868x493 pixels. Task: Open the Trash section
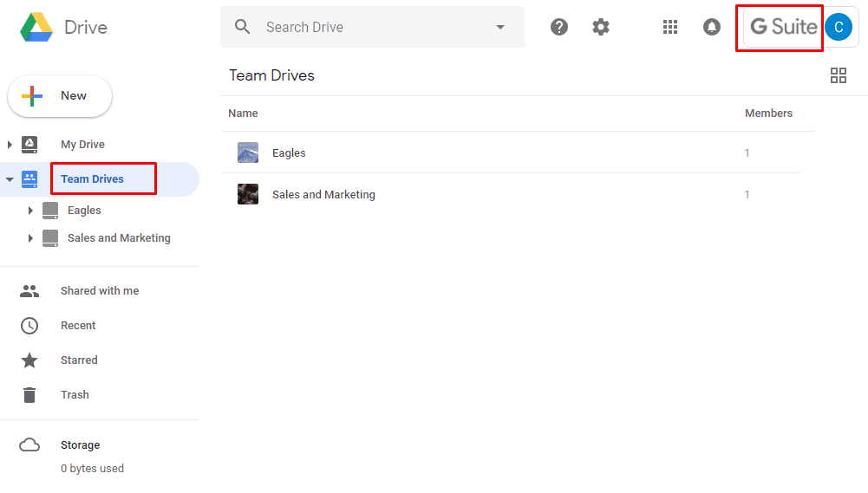pyautogui.click(x=75, y=395)
